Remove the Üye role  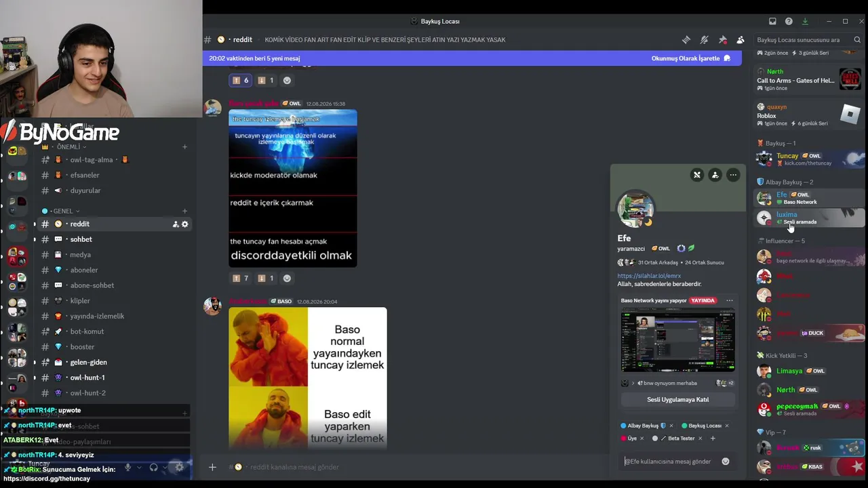tap(642, 439)
